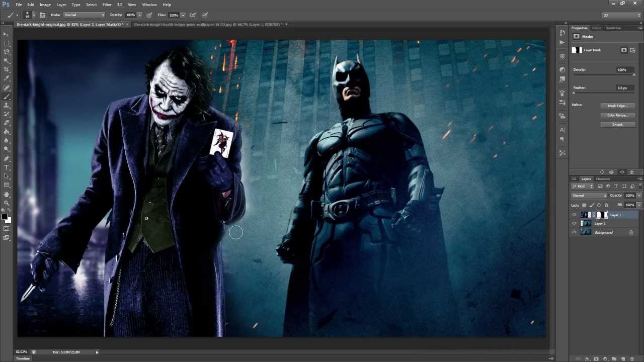
Task: Open the Flow slider arrow in options bar
Action: (183, 15)
